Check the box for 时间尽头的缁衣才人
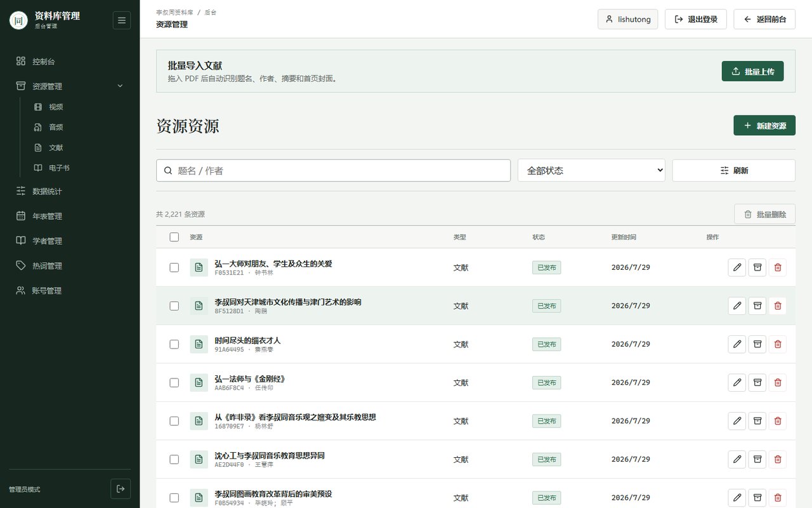Viewport: 812px width, 508px height. [174, 344]
